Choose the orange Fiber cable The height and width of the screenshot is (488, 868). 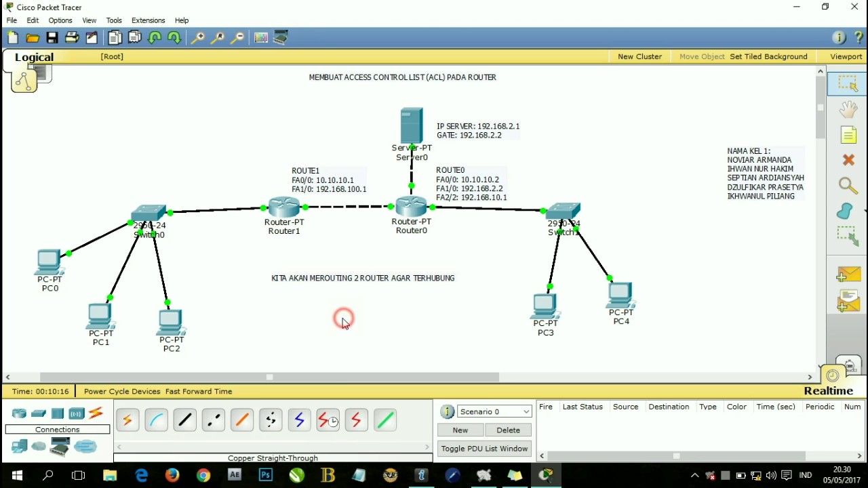(x=241, y=421)
